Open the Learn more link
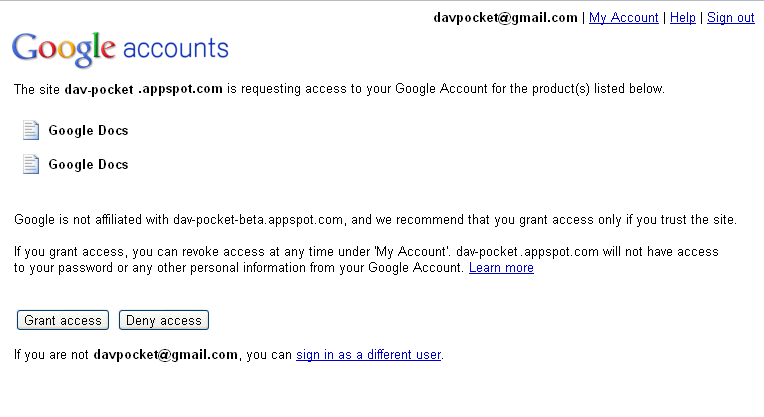This screenshot has height=417, width=764. click(x=501, y=268)
